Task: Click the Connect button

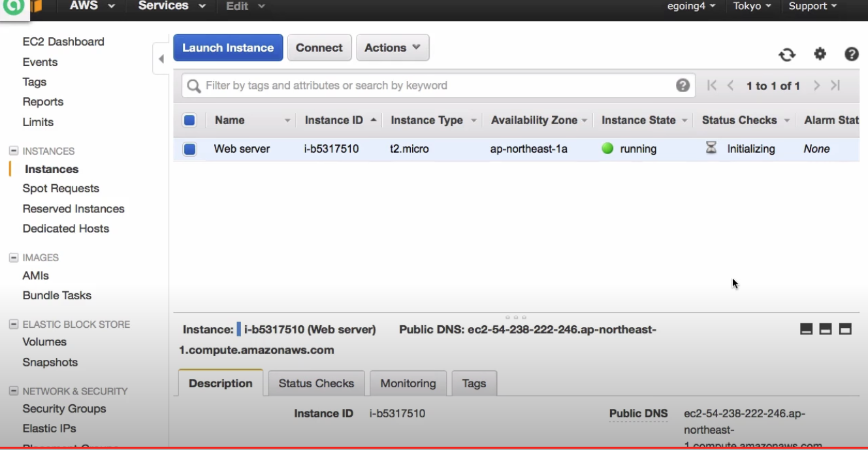Action: tap(319, 48)
